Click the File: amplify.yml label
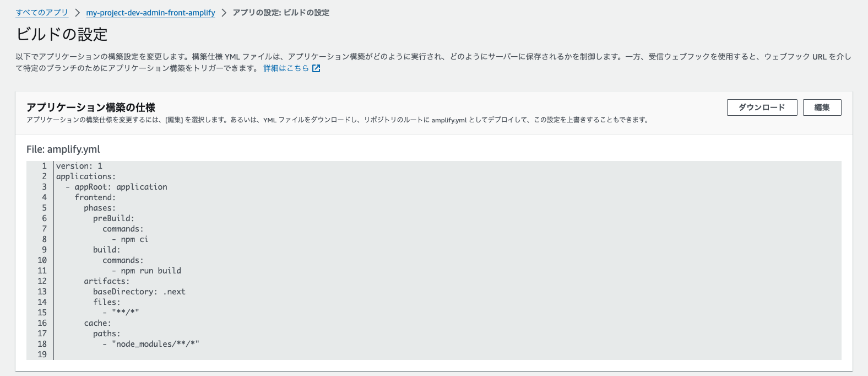868x376 pixels. click(x=63, y=149)
